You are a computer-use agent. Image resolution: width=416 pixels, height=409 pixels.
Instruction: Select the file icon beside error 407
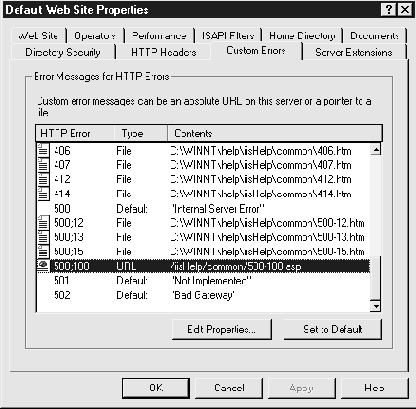(x=43, y=165)
